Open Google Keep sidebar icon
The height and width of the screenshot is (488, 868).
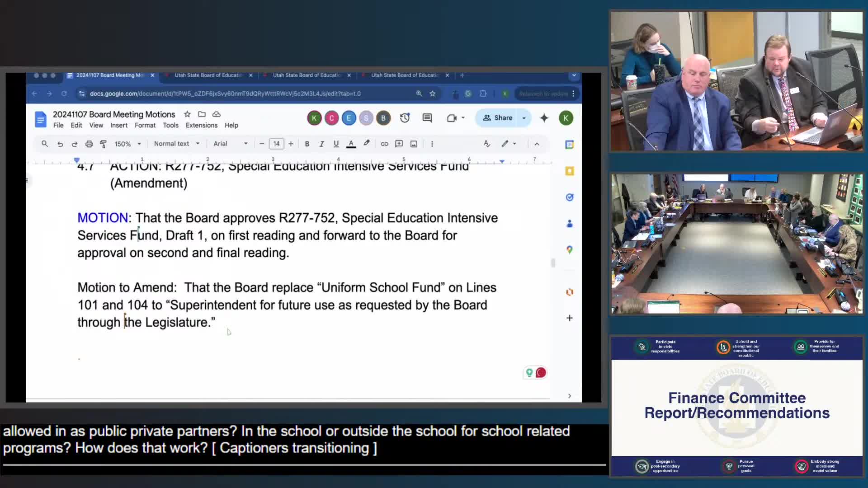tap(570, 171)
